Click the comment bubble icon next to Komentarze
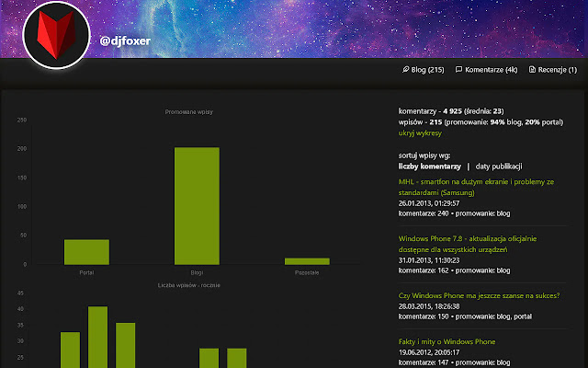Image resolution: width=588 pixels, height=368 pixels. [x=458, y=70]
